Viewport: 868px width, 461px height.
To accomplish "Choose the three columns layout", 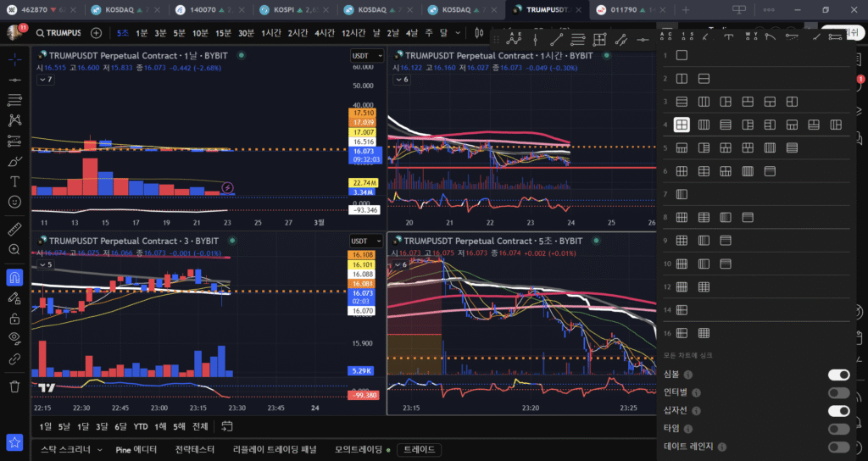I will [x=704, y=102].
